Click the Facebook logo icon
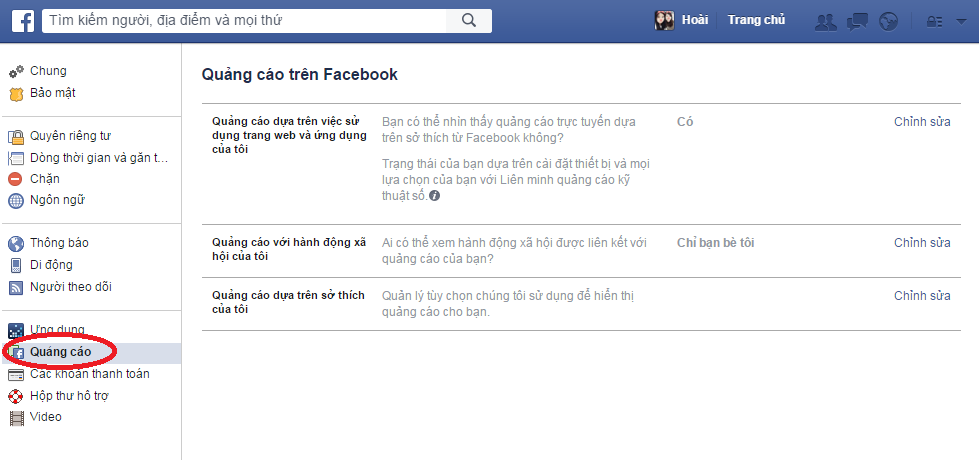Screen dimensions: 979x460 (x=23, y=21)
